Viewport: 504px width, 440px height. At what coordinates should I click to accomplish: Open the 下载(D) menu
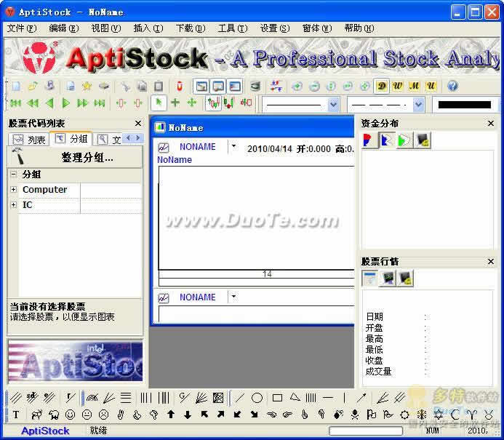point(191,28)
